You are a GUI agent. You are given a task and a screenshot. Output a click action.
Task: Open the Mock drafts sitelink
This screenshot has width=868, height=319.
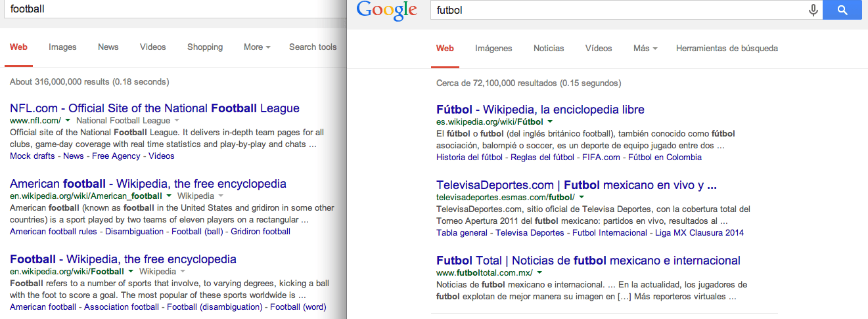pyautogui.click(x=32, y=156)
